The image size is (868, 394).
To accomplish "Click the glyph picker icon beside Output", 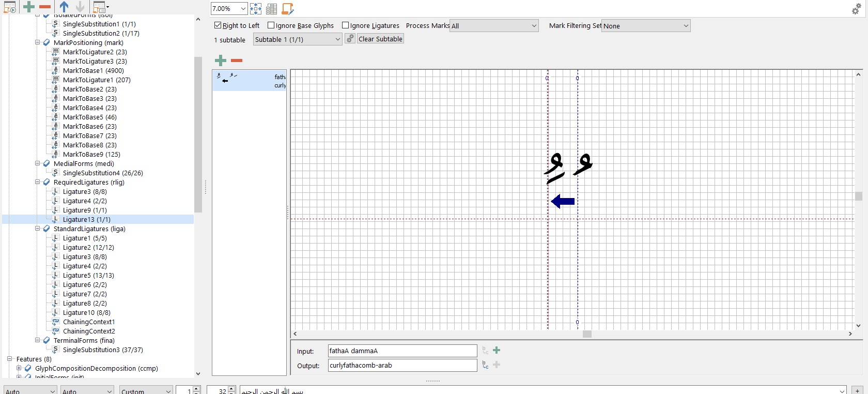I will (x=485, y=365).
